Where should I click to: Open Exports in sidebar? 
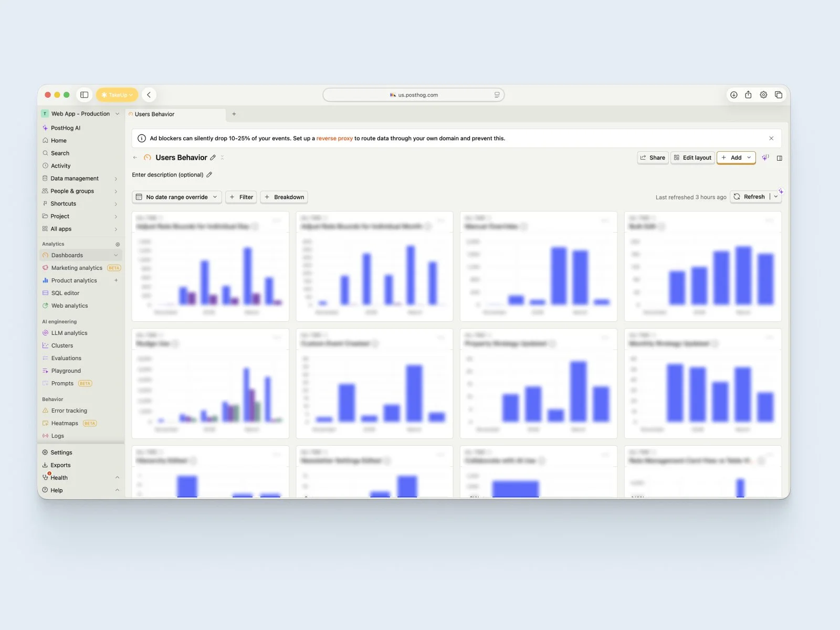tap(60, 465)
